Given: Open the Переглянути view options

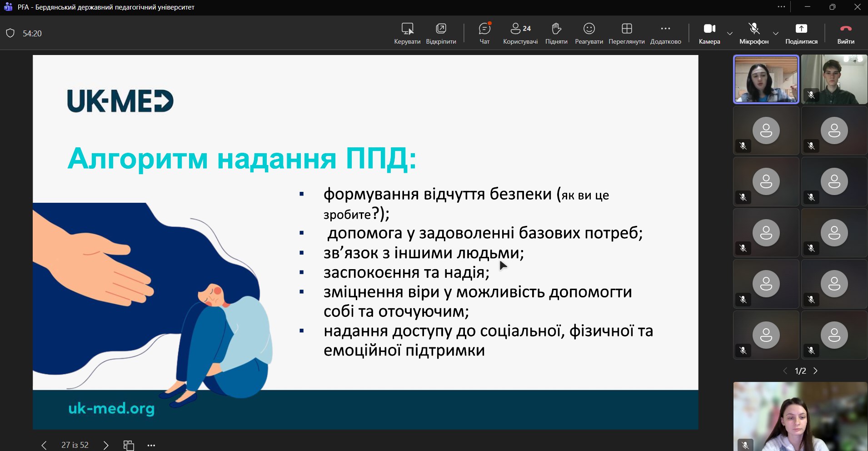Looking at the screenshot, I should pos(626,33).
